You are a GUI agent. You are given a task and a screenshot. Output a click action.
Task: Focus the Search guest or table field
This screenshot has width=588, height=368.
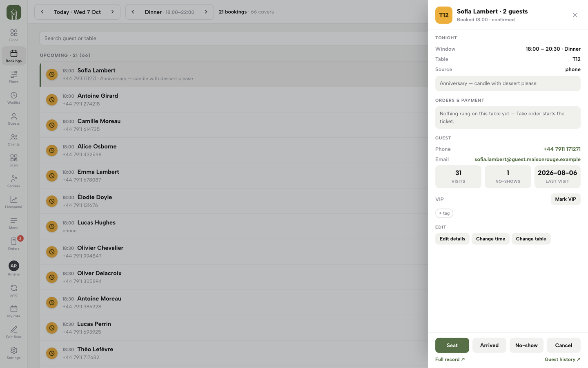point(234,38)
